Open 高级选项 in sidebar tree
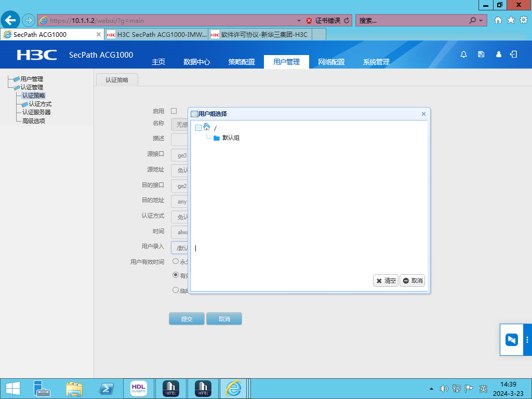The width and height of the screenshot is (532, 399). tap(34, 121)
